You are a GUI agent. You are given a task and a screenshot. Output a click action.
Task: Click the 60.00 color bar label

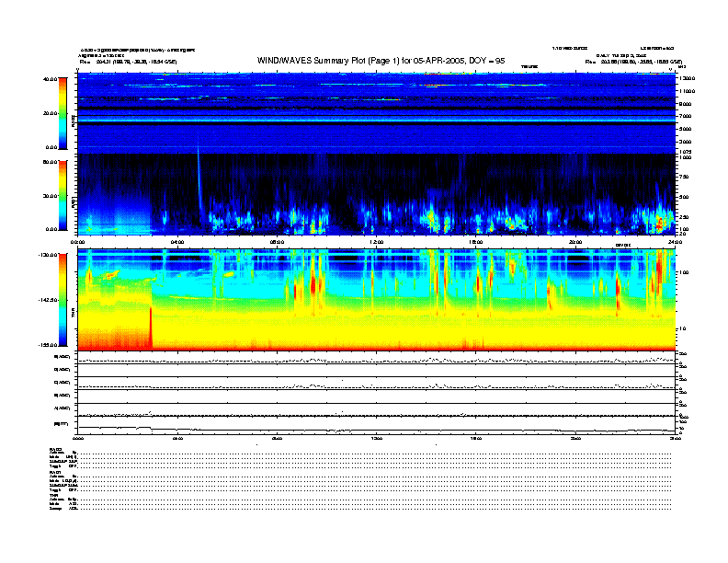pyautogui.click(x=50, y=162)
